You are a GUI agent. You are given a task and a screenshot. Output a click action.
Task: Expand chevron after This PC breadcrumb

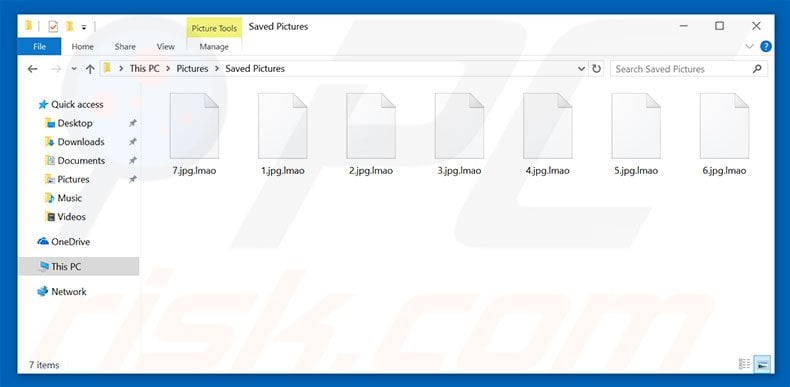tap(168, 69)
